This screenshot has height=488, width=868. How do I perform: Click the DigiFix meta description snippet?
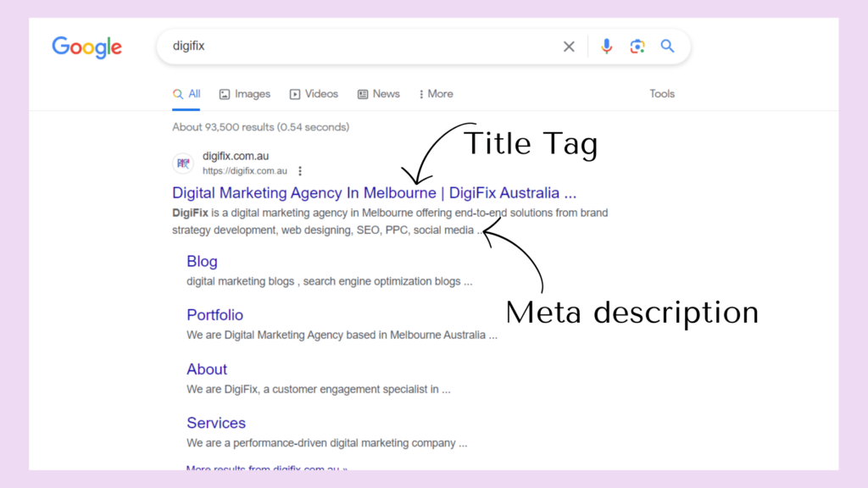[x=390, y=221]
